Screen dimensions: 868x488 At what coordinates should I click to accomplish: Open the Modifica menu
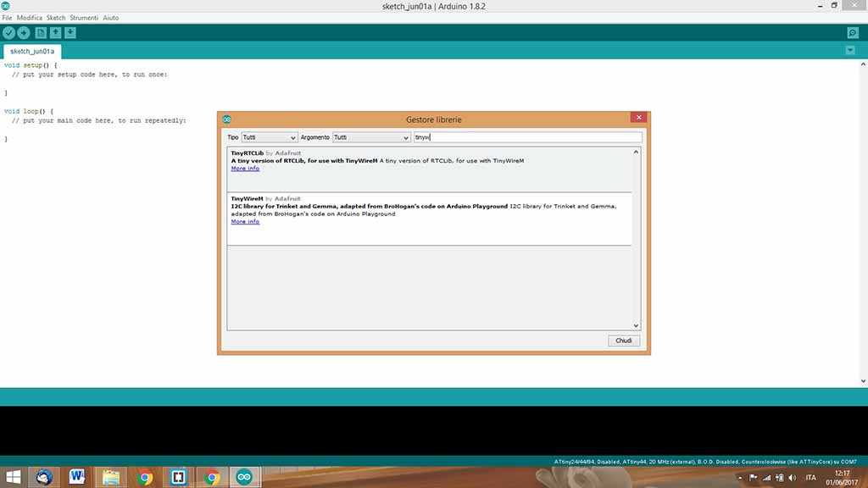(x=30, y=18)
